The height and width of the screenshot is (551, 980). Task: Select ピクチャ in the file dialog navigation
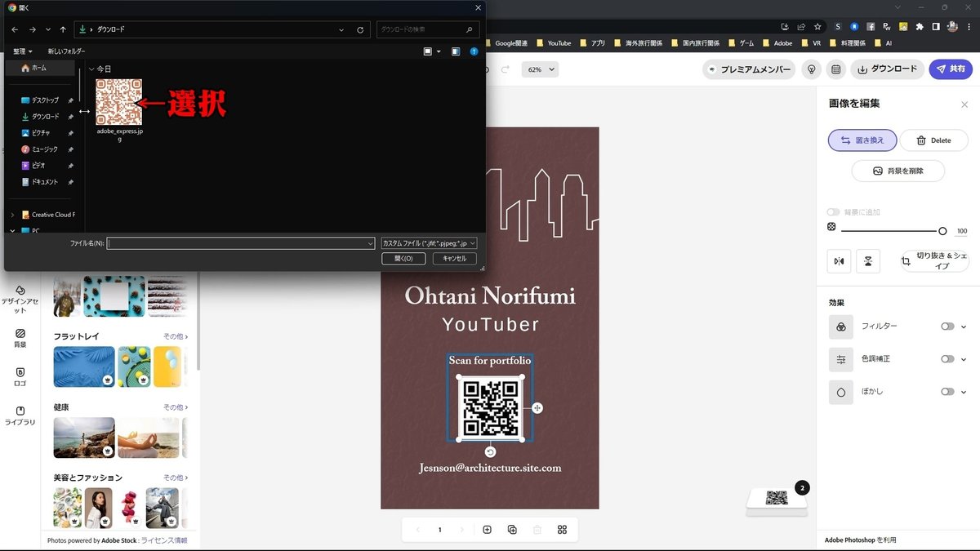[41, 132]
